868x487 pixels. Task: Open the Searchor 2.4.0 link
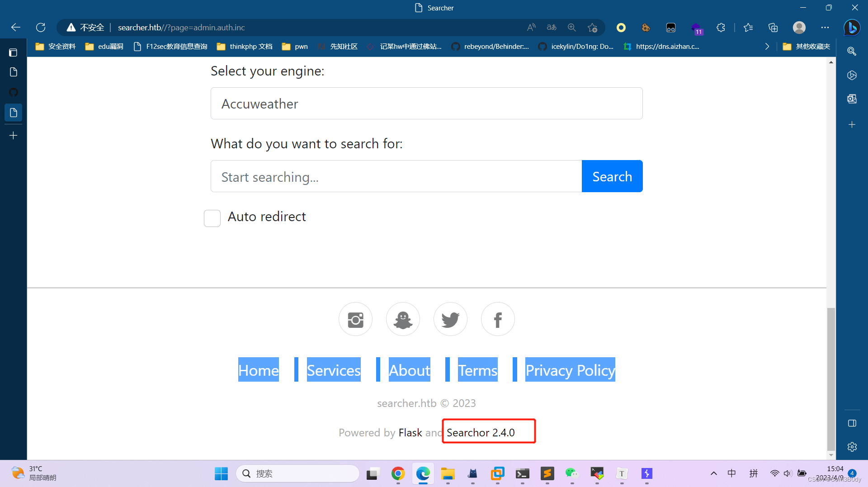481,433
